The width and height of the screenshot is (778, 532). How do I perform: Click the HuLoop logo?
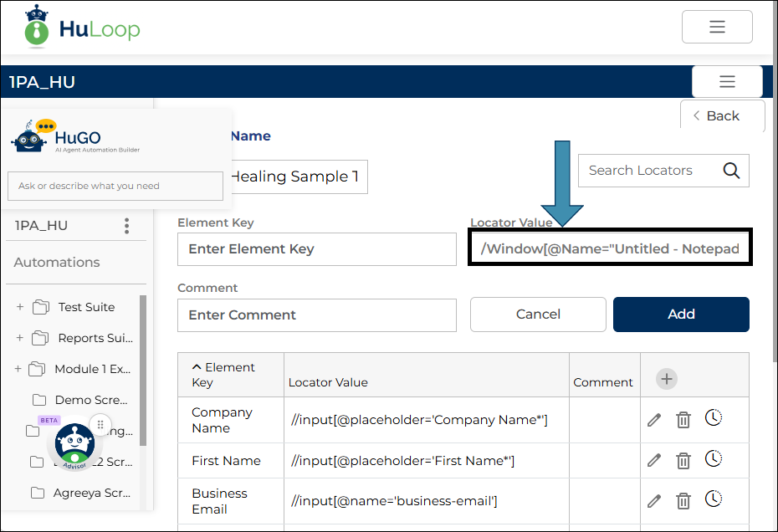(x=82, y=27)
